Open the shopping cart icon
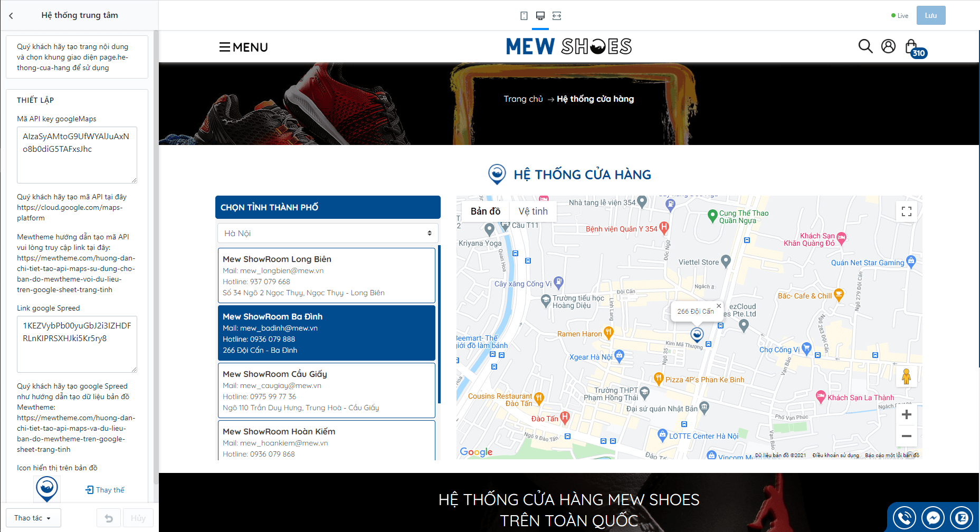The image size is (980, 532). point(915,49)
